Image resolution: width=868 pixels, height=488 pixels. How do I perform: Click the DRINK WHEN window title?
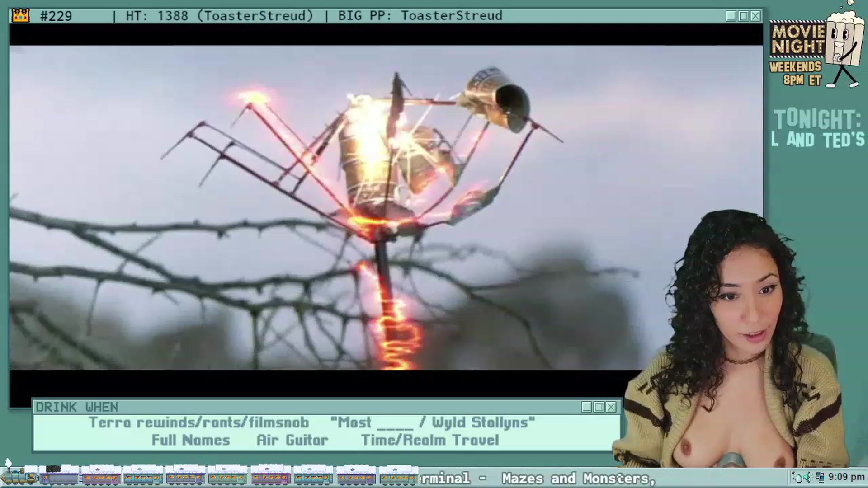click(x=77, y=407)
